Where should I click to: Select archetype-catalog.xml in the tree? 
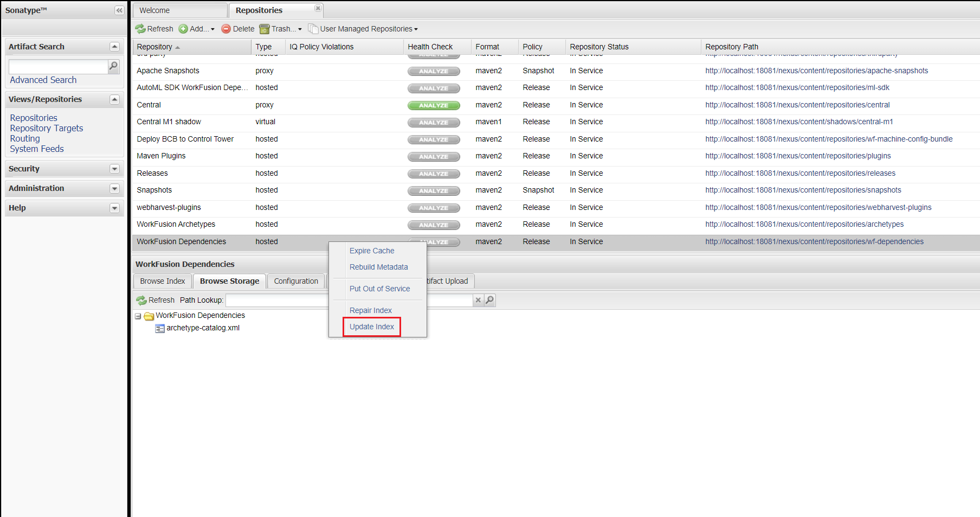point(203,328)
